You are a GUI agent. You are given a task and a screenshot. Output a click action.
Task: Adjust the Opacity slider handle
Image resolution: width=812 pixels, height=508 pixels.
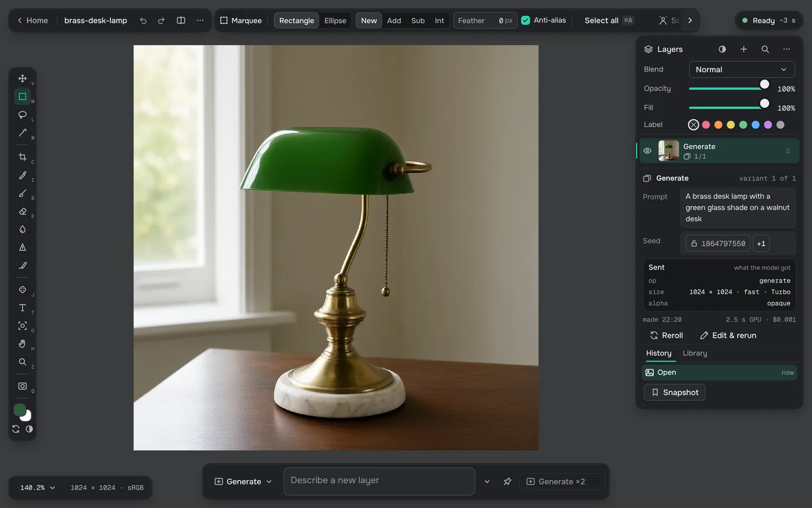coord(765,84)
